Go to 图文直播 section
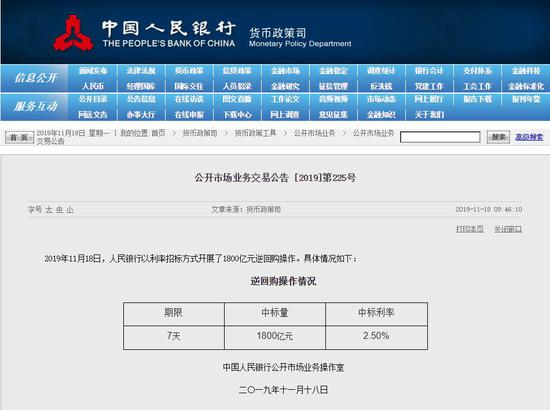Image resolution: width=550 pixels, height=410 pixels. point(237,99)
